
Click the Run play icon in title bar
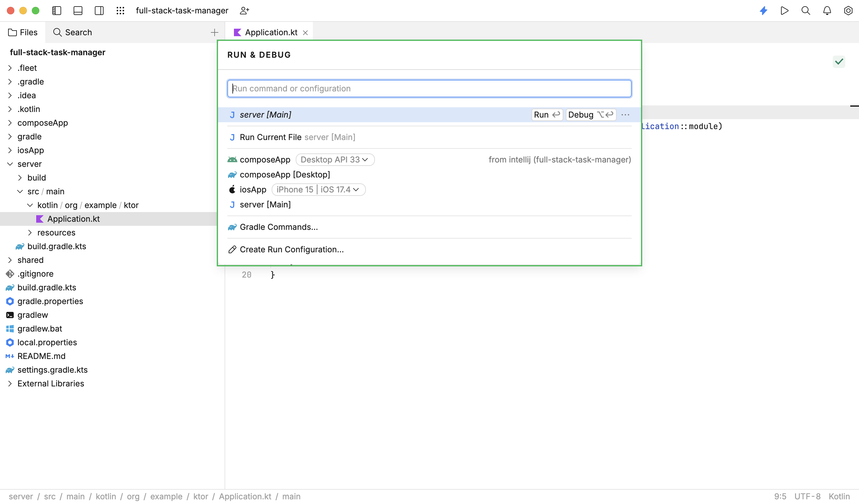pyautogui.click(x=785, y=11)
